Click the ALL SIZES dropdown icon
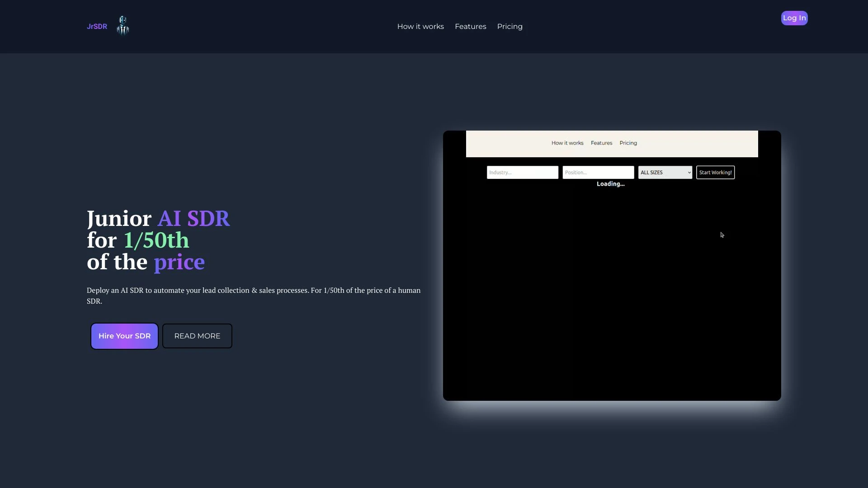Viewport: 868px width, 488px height. tap(689, 172)
